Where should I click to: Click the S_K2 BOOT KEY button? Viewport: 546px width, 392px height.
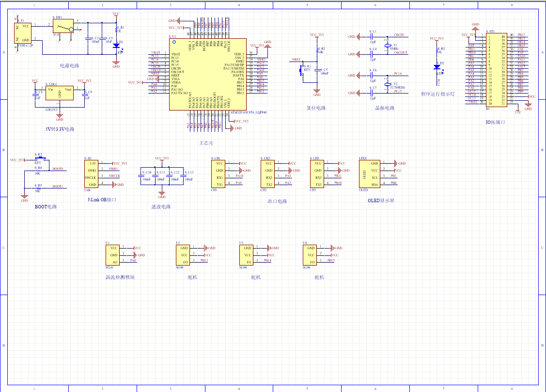coord(40,159)
